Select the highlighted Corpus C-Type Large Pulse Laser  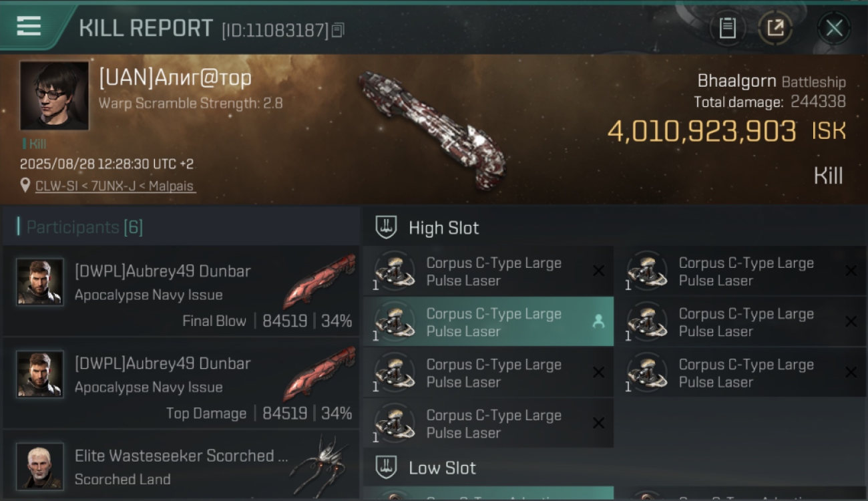pos(488,322)
